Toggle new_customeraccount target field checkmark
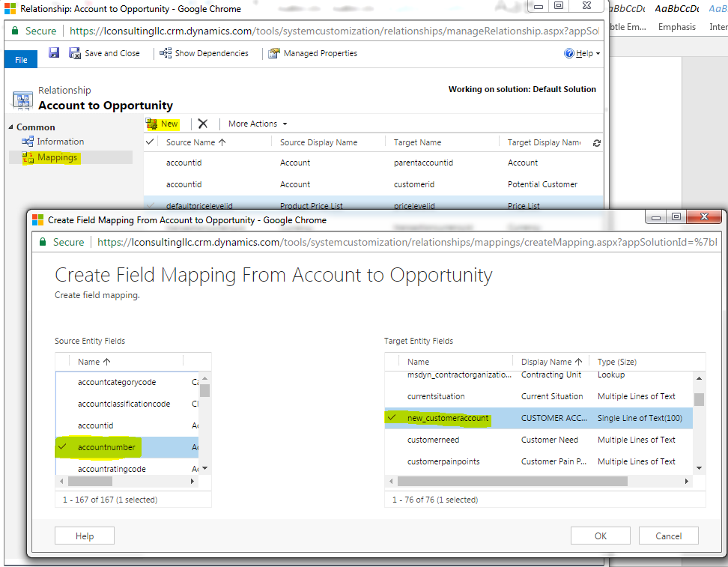 (392, 417)
